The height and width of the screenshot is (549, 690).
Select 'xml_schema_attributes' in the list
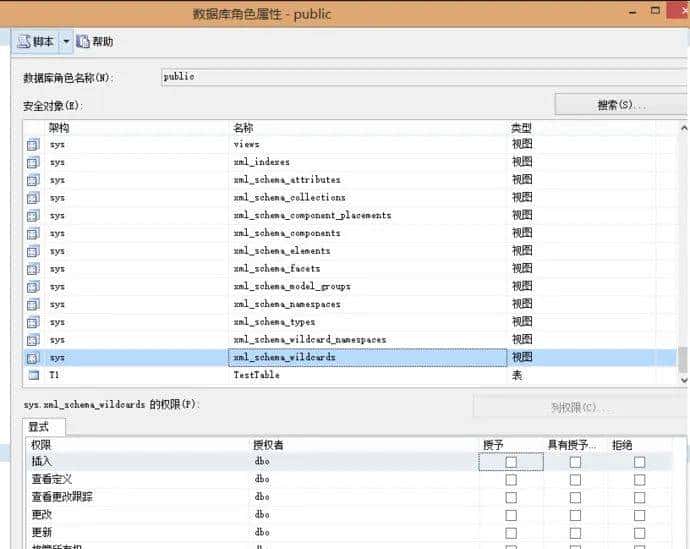[287, 180]
